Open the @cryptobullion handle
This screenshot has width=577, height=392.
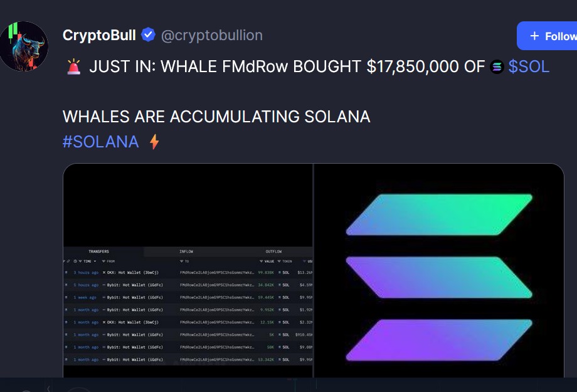212,35
